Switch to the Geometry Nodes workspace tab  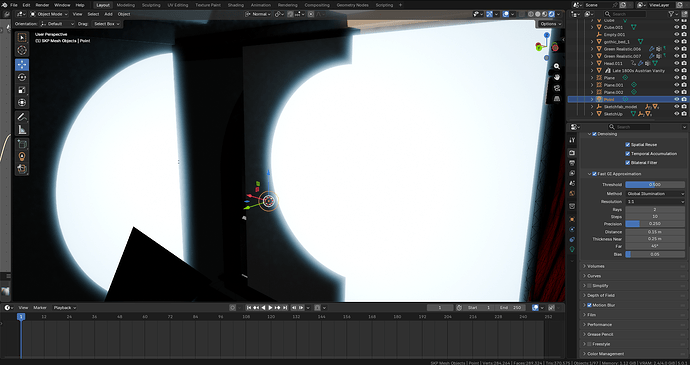tap(352, 5)
